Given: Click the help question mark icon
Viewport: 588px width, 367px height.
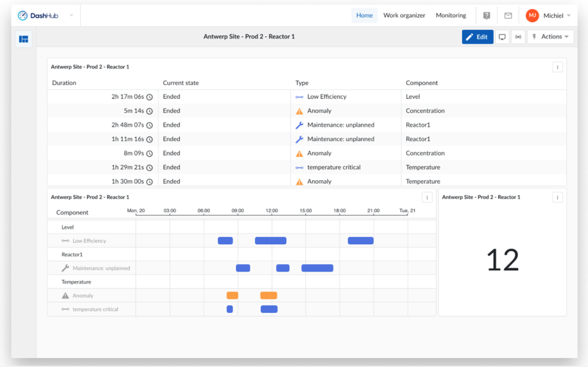Looking at the screenshot, I should click(487, 15).
